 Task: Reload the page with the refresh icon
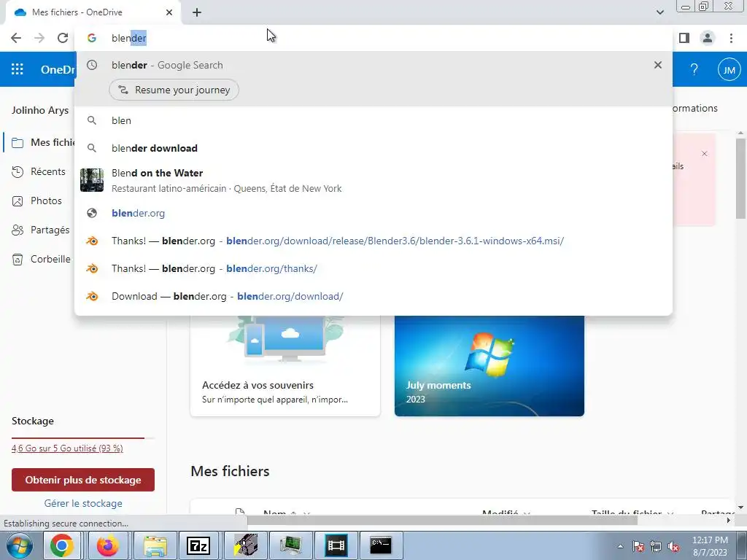tap(63, 38)
